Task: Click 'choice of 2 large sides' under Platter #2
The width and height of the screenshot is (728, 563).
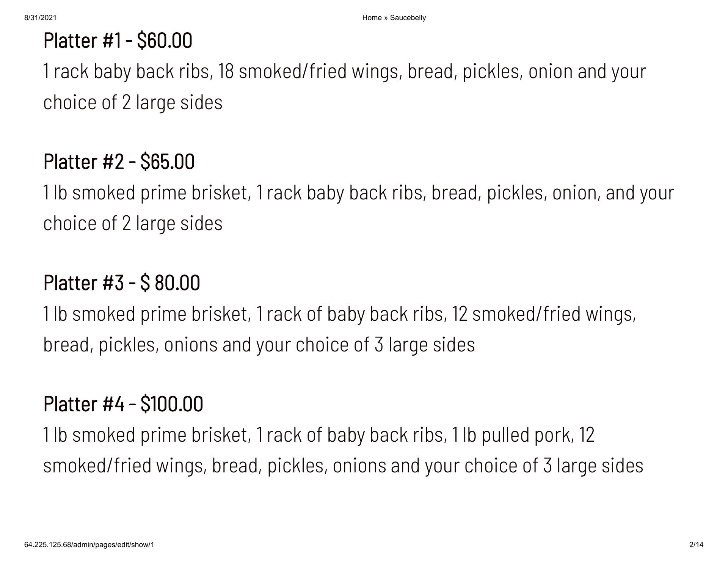Action: [x=133, y=223]
